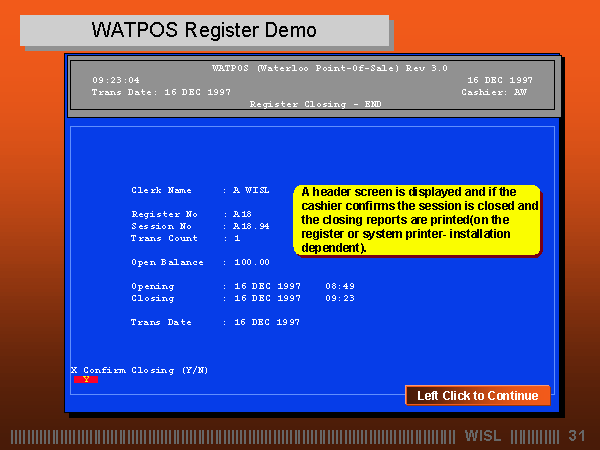Click the WISL logo in the footer
This screenshot has width=600, height=450.
point(484,436)
